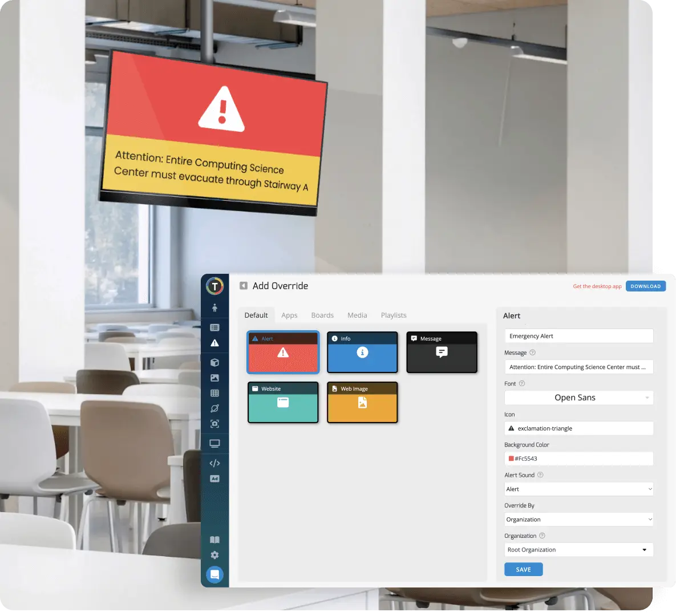Expand the Open Sans font dropdown

(x=578, y=398)
